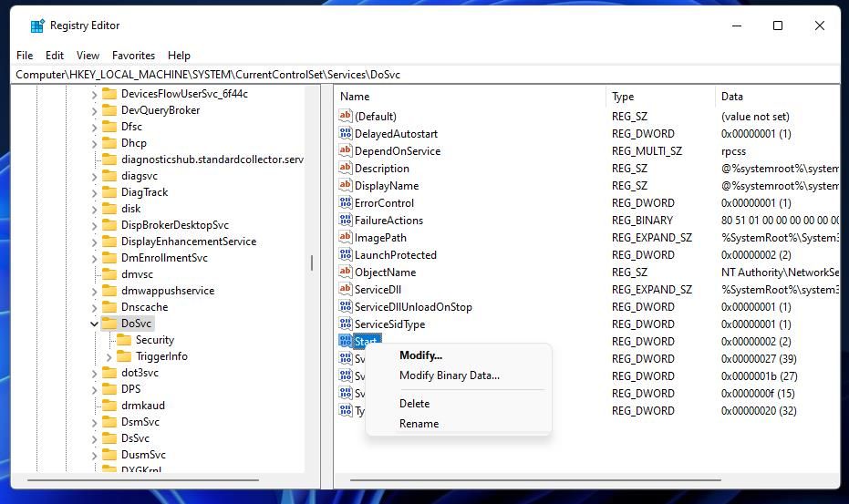849x504 pixels.
Task: Open the Help menu
Action: (x=179, y=56)
